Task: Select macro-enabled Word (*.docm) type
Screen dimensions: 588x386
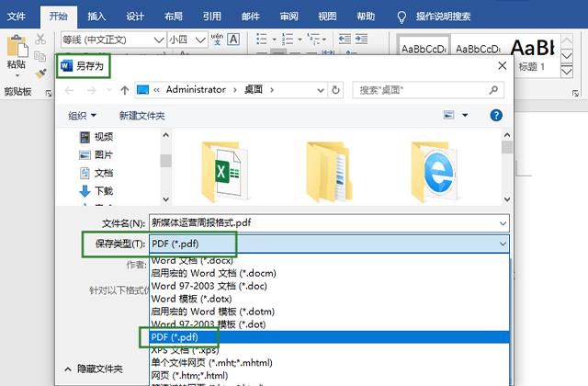Action: point(329,273)
